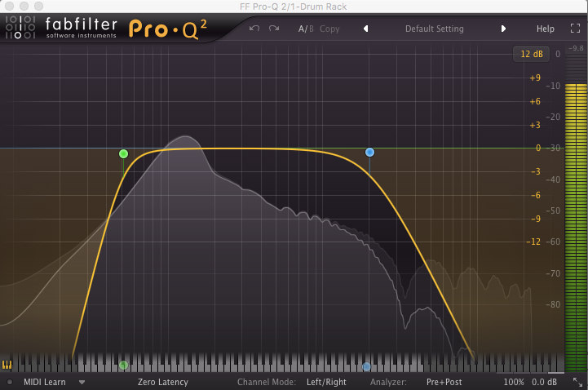Click the -12 gain scale label
The image size is (588, 390).
(x=533, y=242)
